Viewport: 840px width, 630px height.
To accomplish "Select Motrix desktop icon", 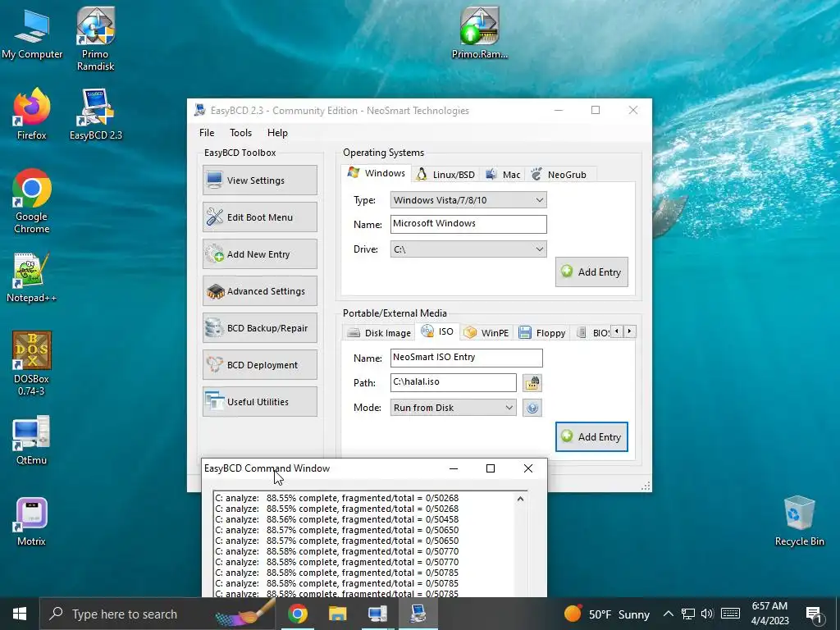I will (32, 521).
